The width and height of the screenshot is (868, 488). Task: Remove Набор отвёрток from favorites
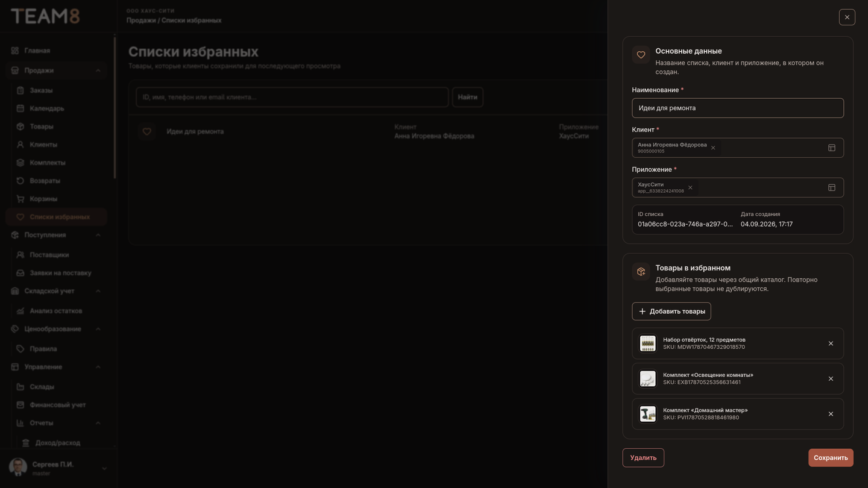[831, 343]
